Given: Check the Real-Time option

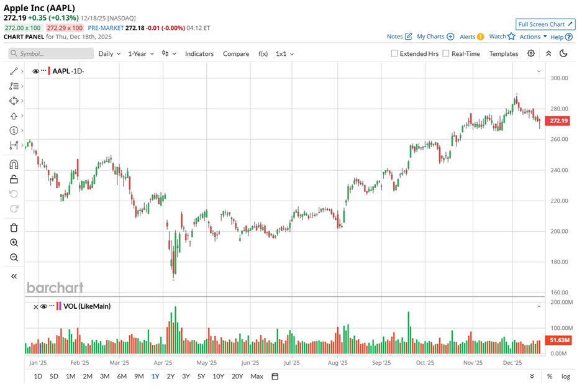Looking at the screenshot, I should coord(446,53).
